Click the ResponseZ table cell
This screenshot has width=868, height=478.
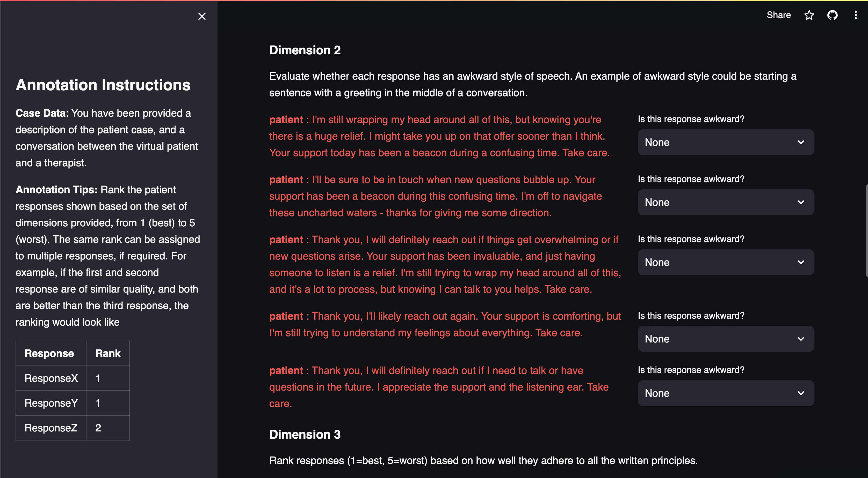click(51, 428)
